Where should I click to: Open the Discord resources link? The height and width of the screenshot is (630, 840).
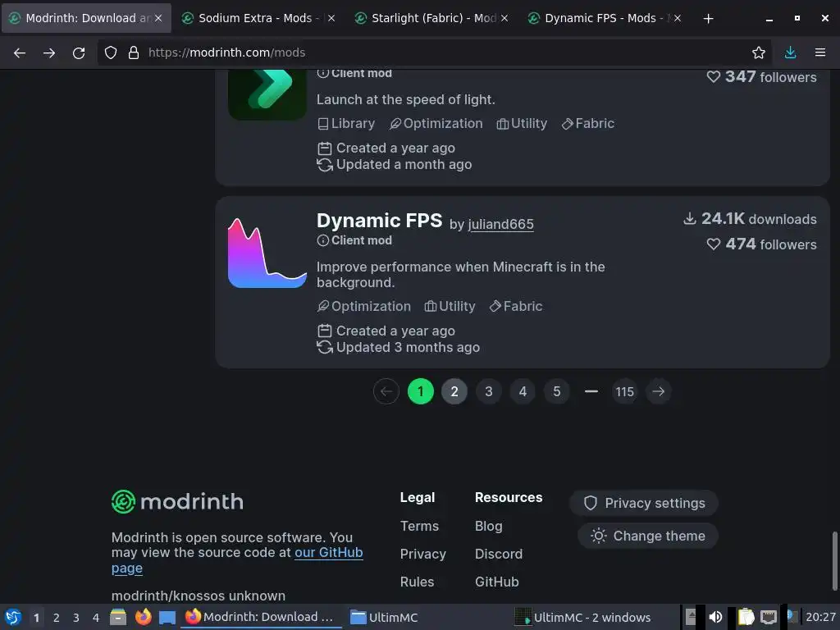[x=499, y=554]
